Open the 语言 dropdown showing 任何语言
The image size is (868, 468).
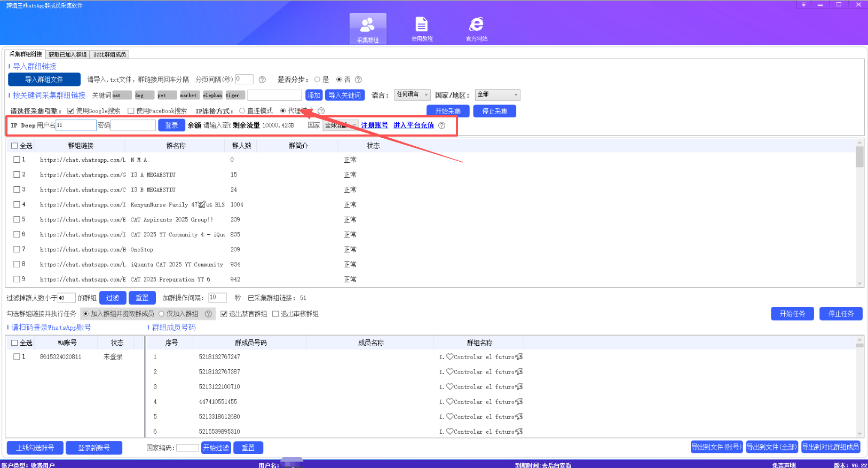pyautogui.click(x=412, y=94)
